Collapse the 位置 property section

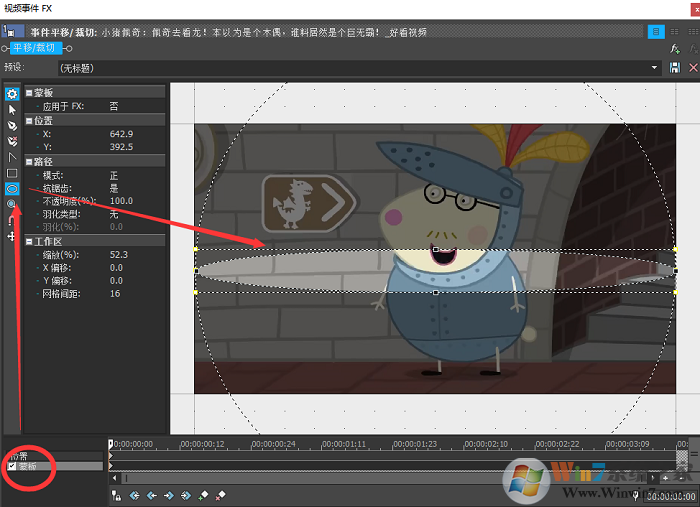(29, 119)
